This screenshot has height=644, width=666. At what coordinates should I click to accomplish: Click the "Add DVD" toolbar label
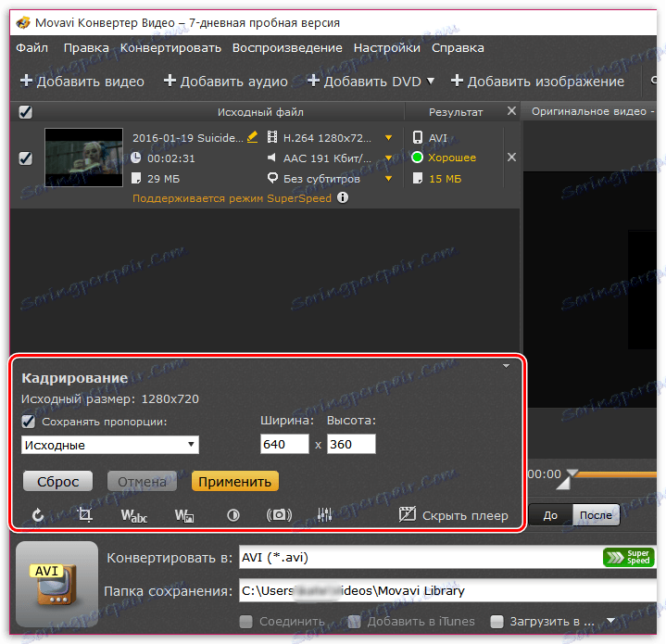pos(372,81)
